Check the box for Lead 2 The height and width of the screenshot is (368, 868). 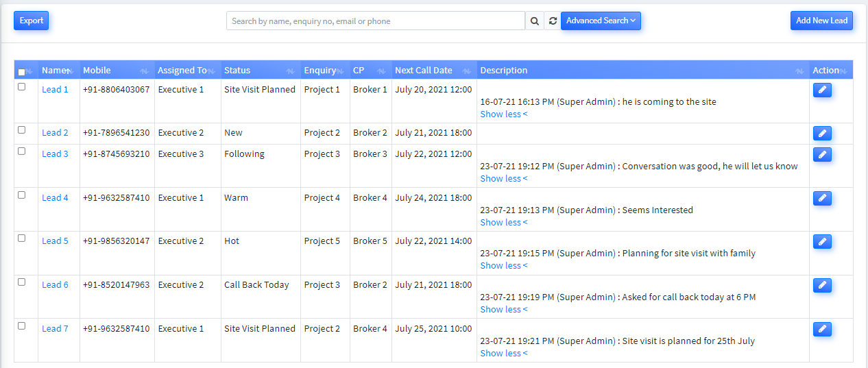pyautogui.click(x=21, y=130)
